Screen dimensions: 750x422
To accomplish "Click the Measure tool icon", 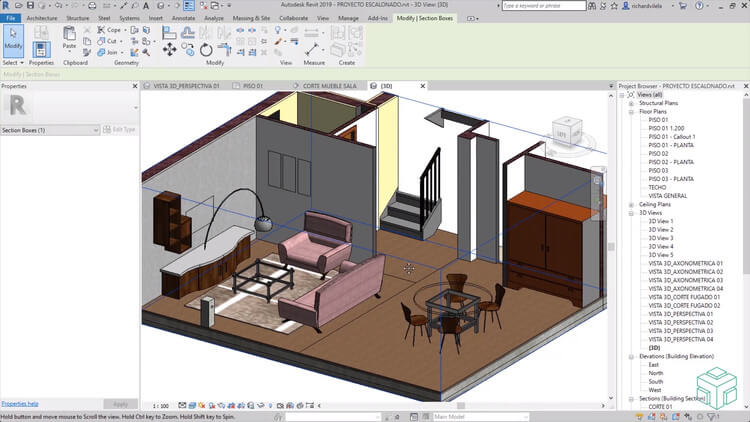I will point(311,48).
